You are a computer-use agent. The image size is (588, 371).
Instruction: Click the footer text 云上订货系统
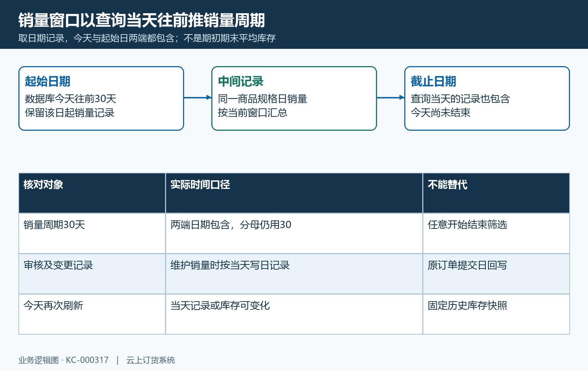[x=151, y=360]
